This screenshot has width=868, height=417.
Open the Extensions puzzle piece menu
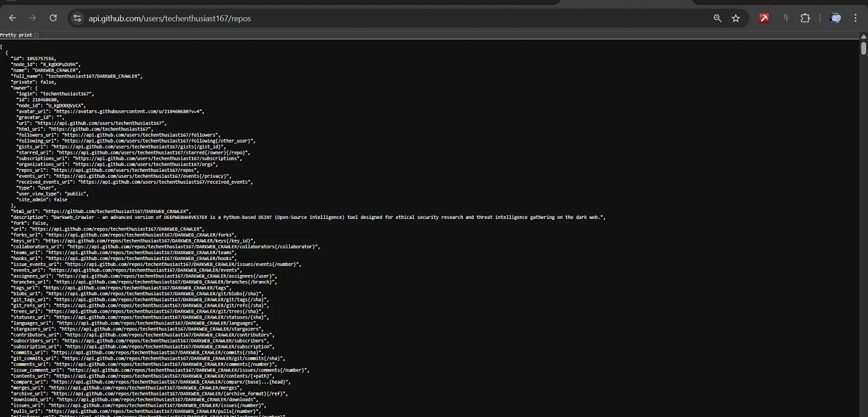click(805, 18)
